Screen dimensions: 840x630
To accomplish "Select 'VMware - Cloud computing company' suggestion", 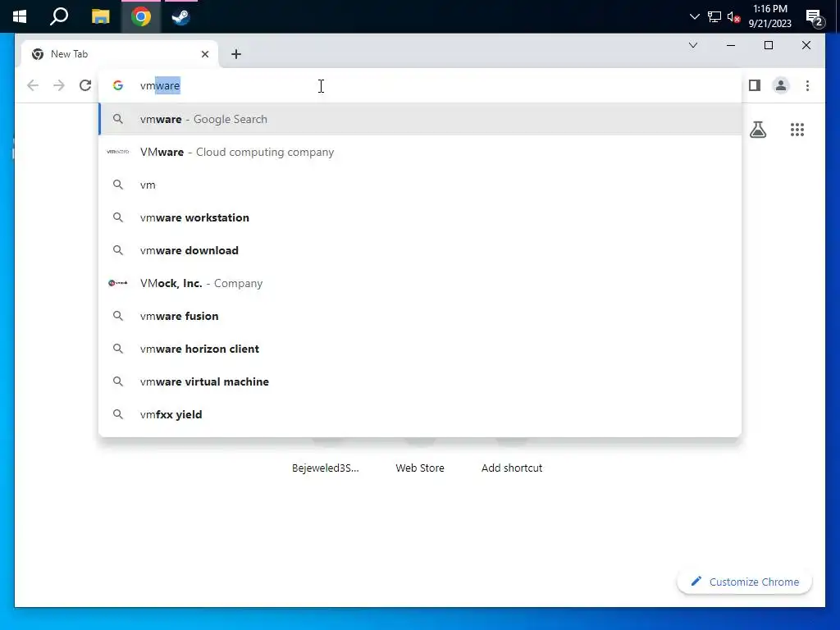I will click(x=420, y=152).
